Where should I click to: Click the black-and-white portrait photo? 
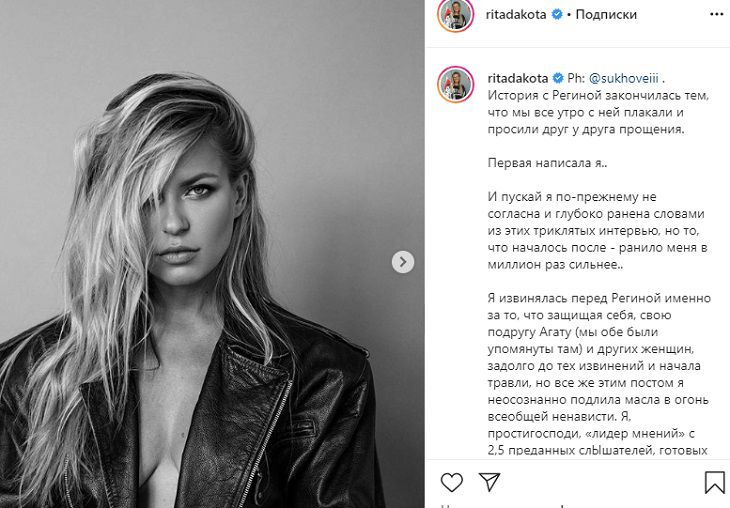coord(212,254)
